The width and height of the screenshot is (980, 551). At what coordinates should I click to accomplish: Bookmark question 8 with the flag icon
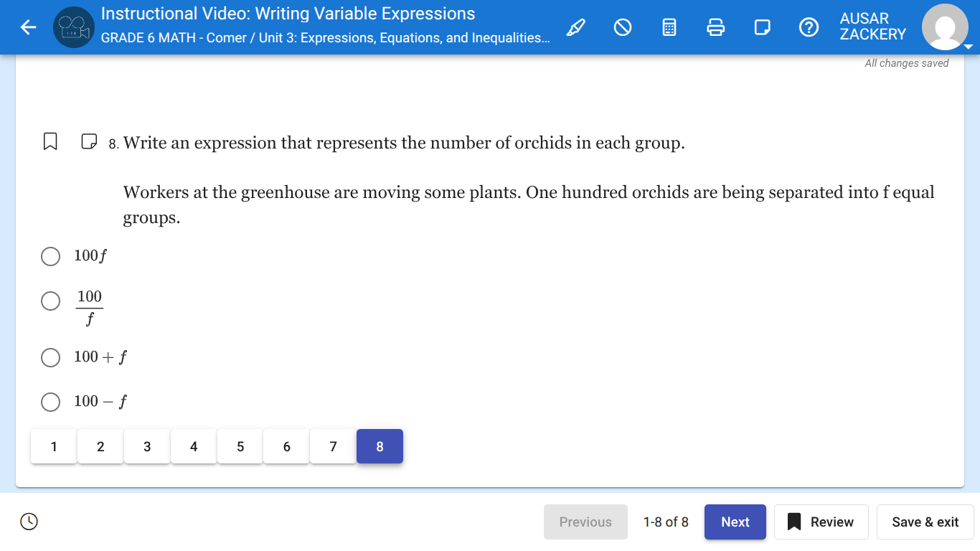(x=50, y=141)
